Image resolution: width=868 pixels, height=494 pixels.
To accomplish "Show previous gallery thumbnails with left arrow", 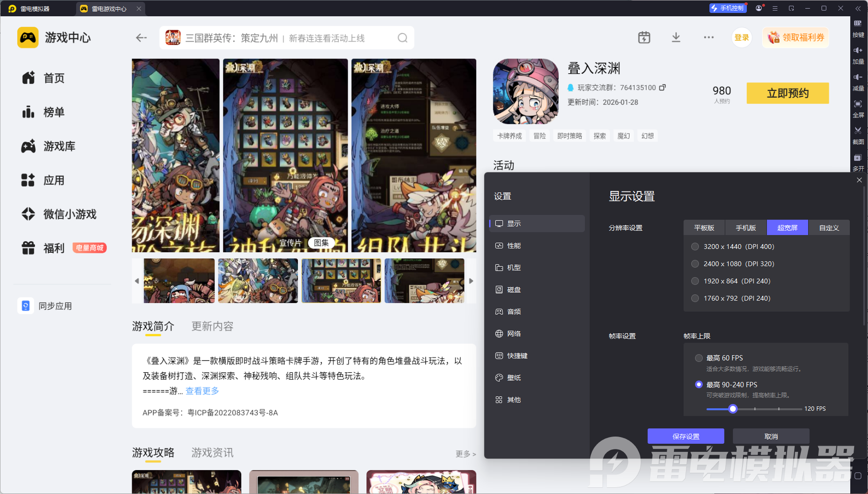I will [x=137, y=281].
